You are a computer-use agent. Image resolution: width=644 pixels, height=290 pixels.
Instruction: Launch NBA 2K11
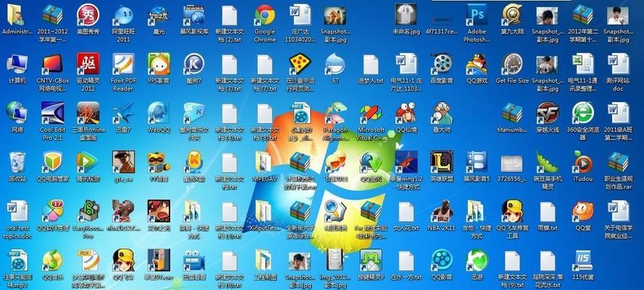(x=441, y=211)
